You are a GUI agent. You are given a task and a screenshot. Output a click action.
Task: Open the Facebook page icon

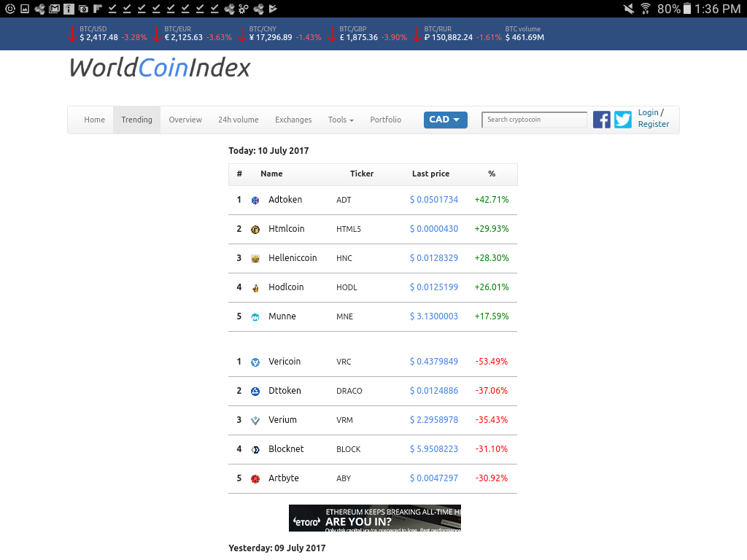[601, 120]
